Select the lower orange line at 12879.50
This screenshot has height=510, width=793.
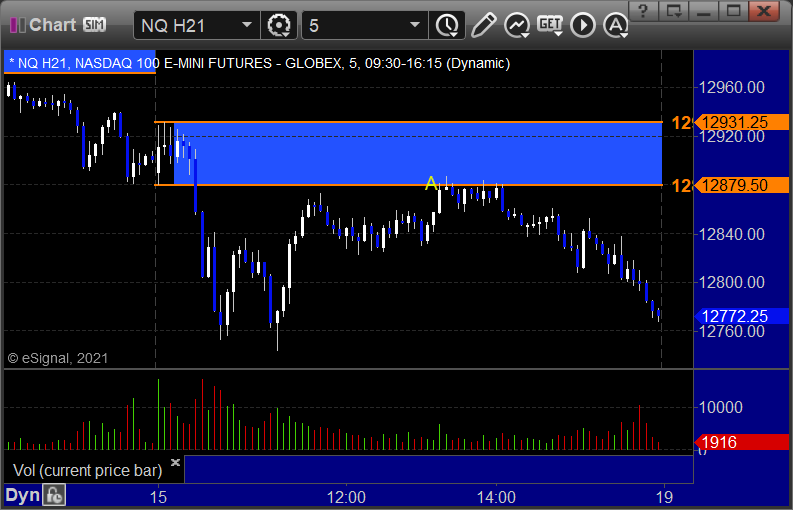(408, 185)
